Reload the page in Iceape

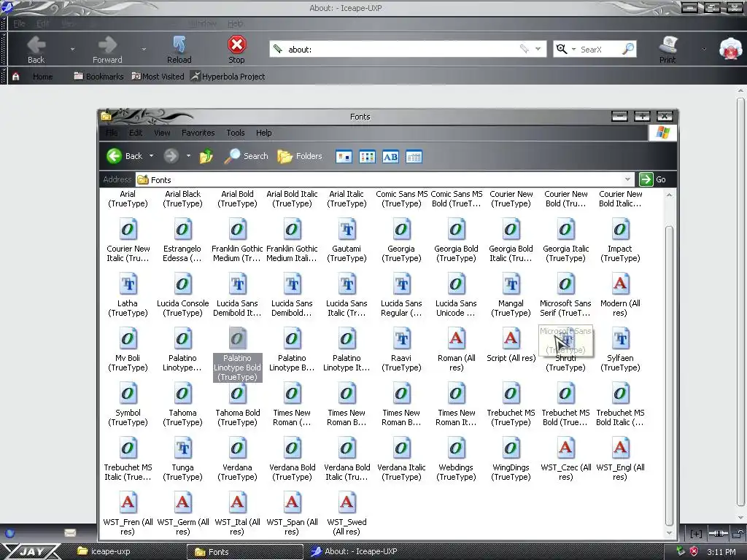click(x=179, y=50)
